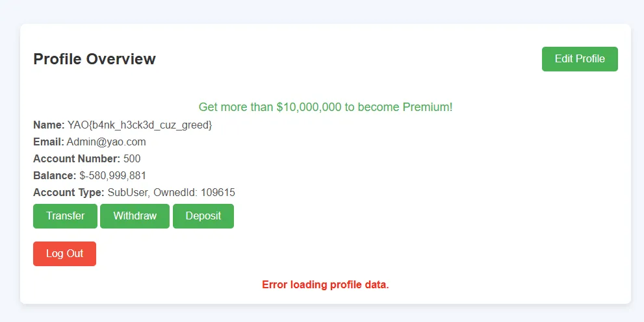Select the Deposit button

pyautogui.click(x=203, y=216)
